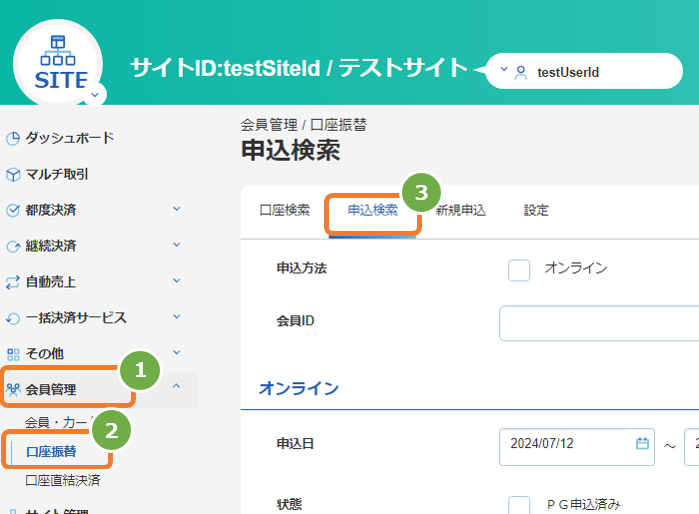Viewport: 699px width, 514px height.
Task: Open マルチ取引 in the sidebar
Action: click(x=57, y=174)
